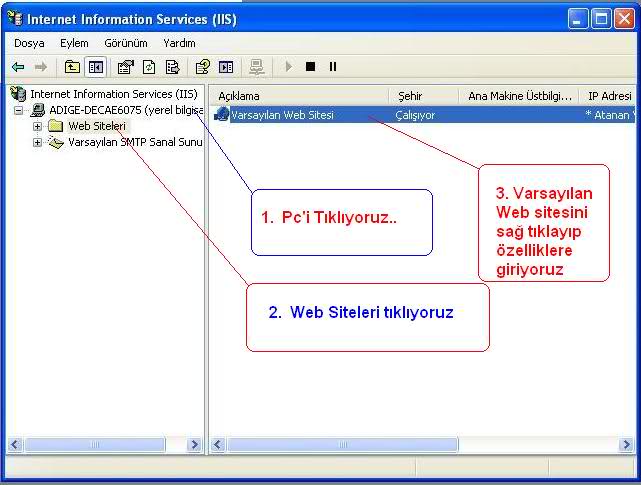Click the Web Siteleri folder icon
This screenshot has width=641, height=485.
[x=56, y=126]
